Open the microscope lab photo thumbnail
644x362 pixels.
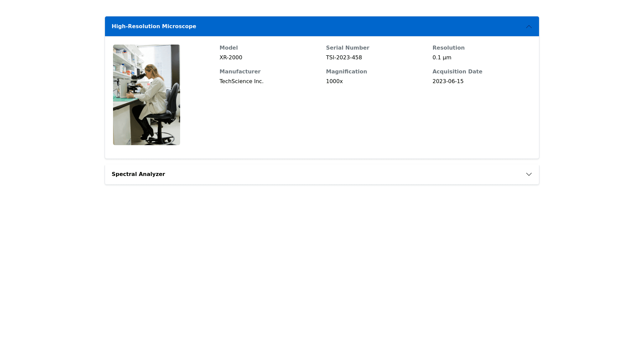147,95
